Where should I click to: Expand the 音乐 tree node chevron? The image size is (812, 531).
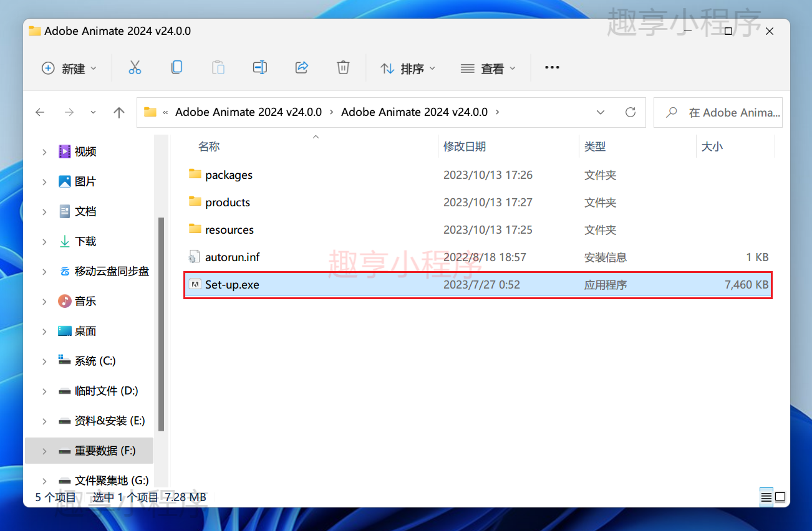44,301
